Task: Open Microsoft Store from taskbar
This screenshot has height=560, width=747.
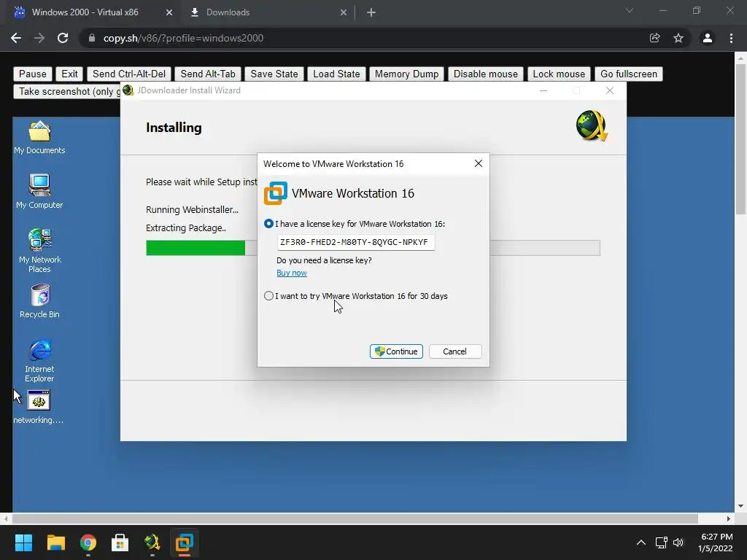Action: click(120, 542)
